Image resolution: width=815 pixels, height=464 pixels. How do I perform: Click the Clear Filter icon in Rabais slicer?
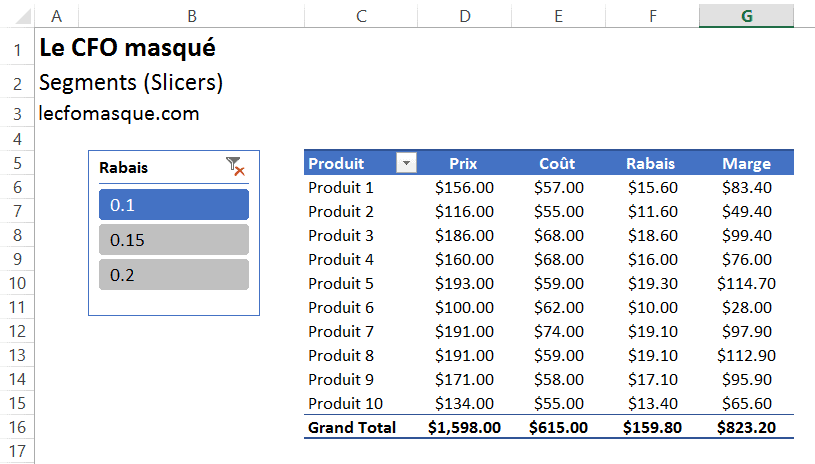point(236,167)
